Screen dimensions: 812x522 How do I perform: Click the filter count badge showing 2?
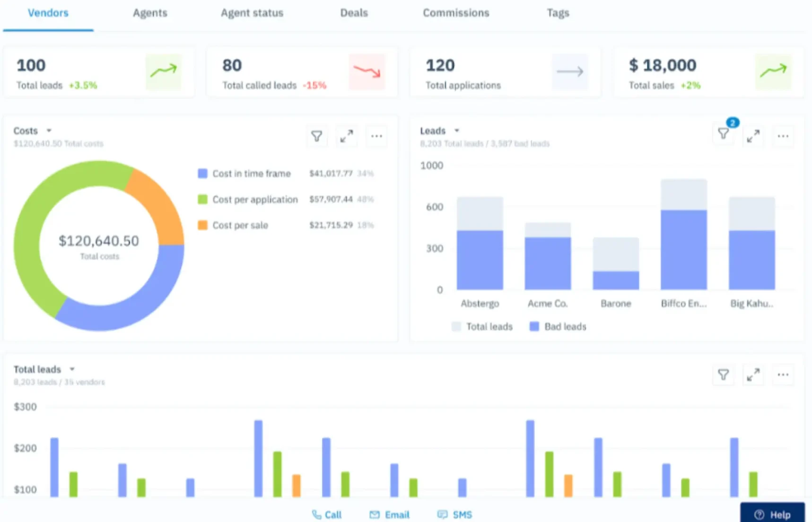733,123
